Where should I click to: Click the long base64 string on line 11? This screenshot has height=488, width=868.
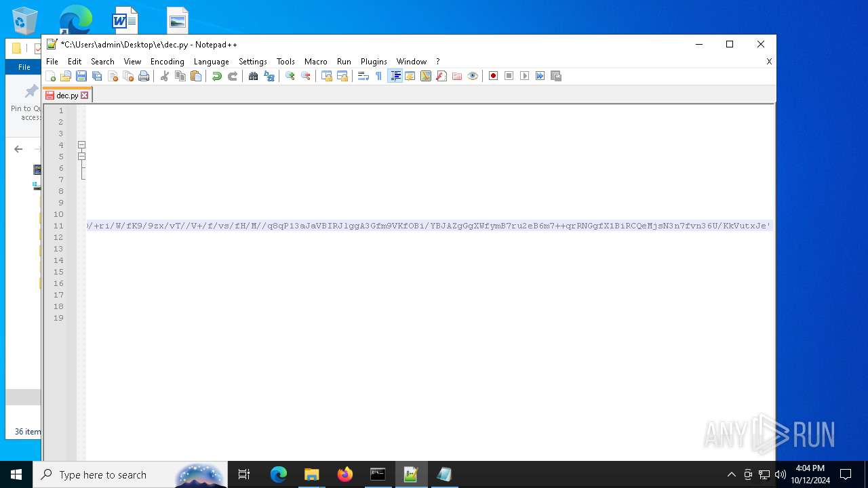(x=429, y=226)
